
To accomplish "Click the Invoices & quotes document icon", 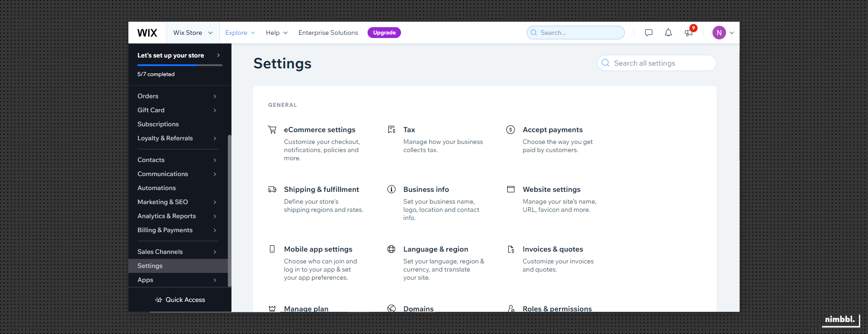I will (x=511, y=249).
